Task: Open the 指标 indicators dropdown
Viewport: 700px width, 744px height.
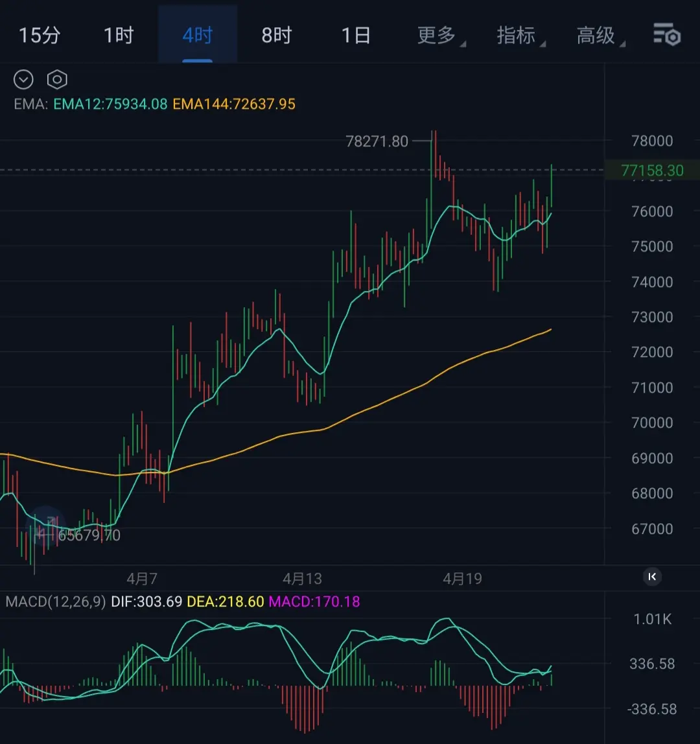Action: [x=520, y=36]
